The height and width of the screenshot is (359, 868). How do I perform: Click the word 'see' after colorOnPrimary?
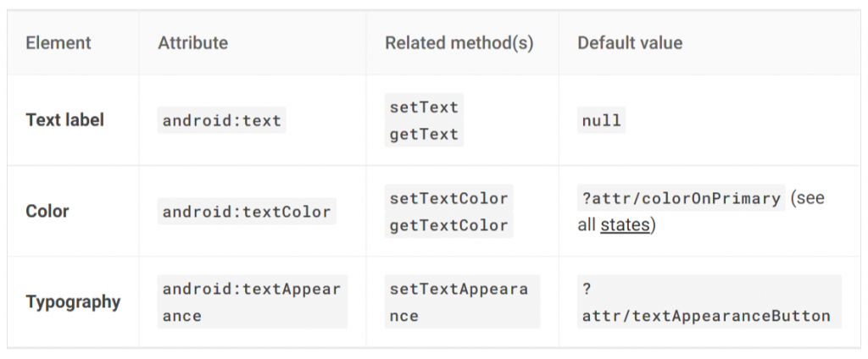(x=809, y=199)
